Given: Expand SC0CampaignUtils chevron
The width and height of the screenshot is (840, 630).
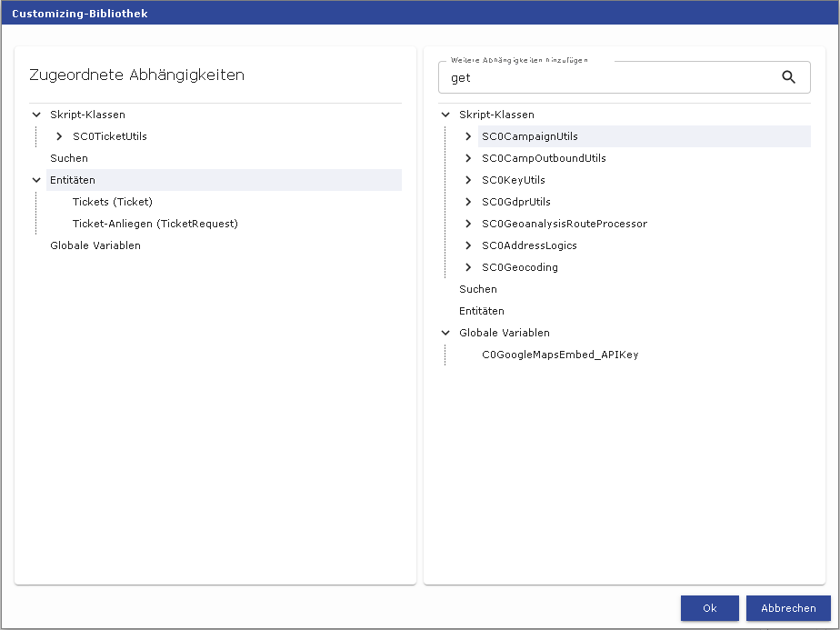Looking at the screenshot, I should pos(468,136).
